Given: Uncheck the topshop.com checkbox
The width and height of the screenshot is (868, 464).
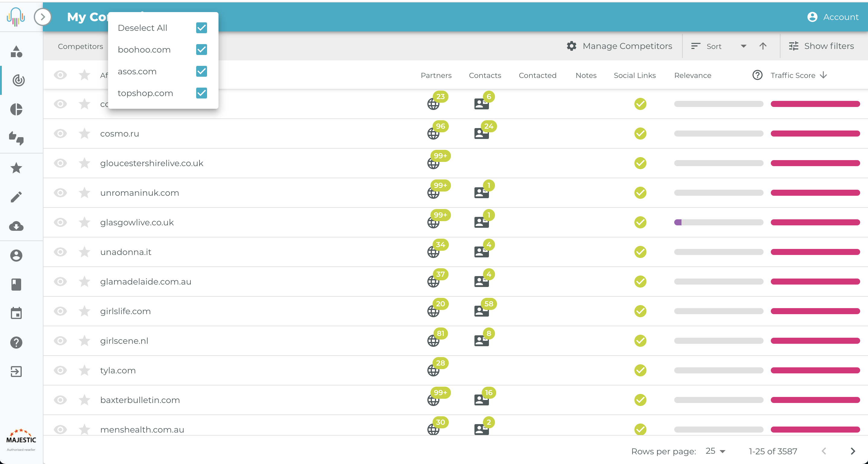Looking at the screenshot, I should tap(202, 93).
